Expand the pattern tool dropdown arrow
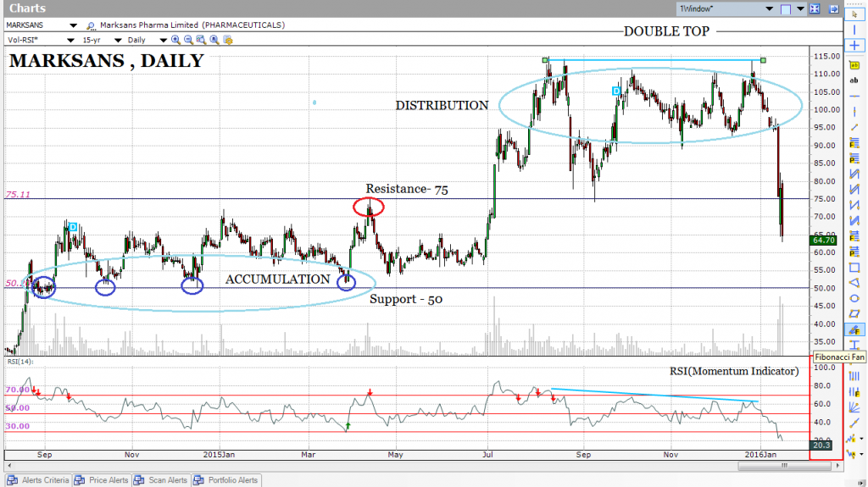This screenshot has height=487, width=868. click(x=861, y=439)
